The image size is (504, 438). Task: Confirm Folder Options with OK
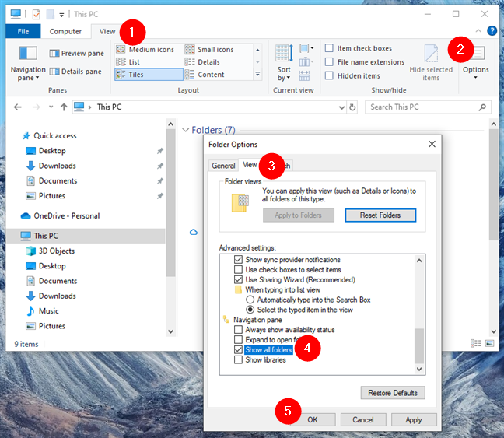click(x=313, y=419)
